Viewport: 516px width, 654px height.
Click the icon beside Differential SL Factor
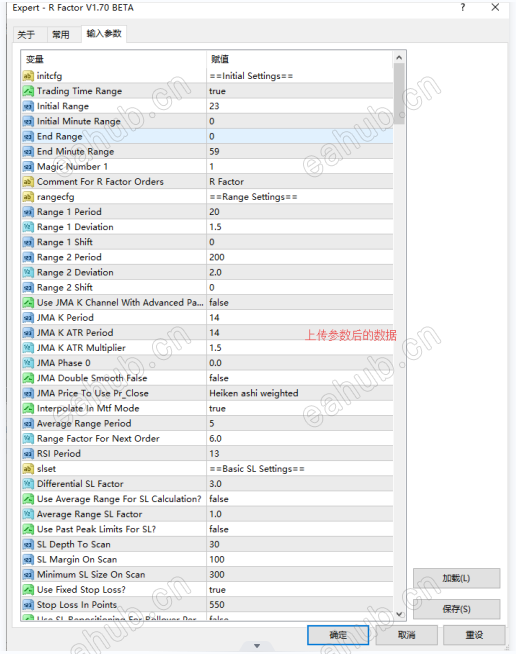[x=28, y=484]
